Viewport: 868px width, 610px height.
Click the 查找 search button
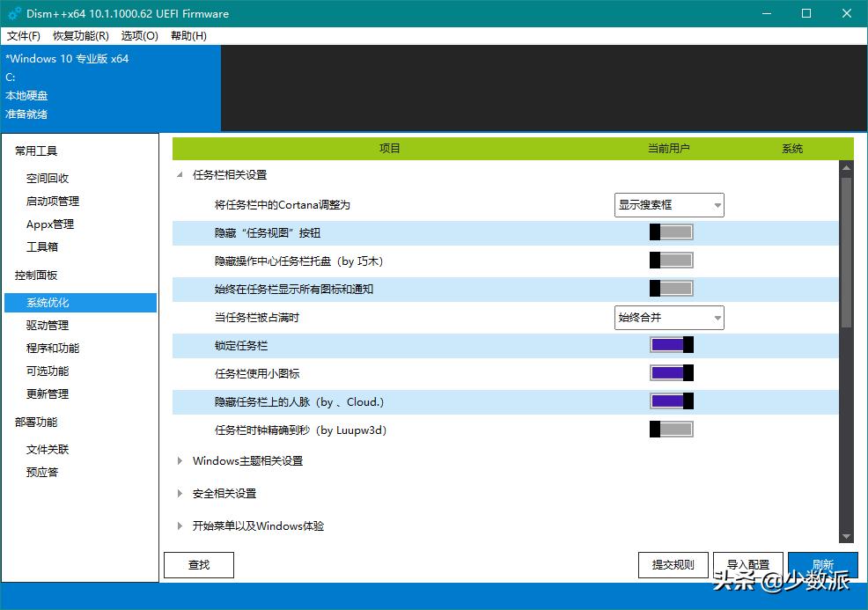click(x=198, y=564)
